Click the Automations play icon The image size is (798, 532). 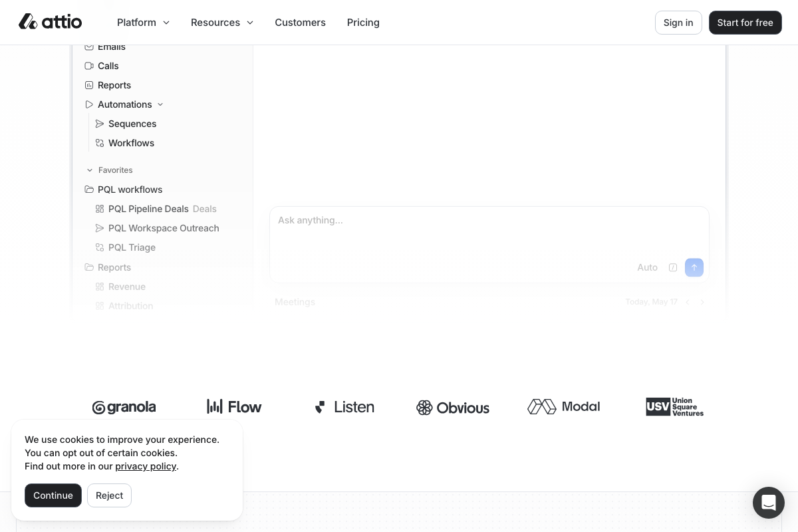point(89,104)
